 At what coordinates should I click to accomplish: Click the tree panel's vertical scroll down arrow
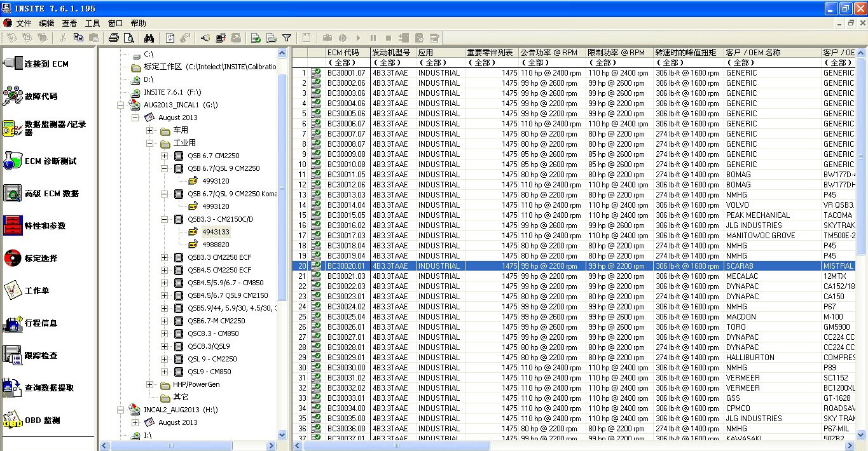point(283,435)
